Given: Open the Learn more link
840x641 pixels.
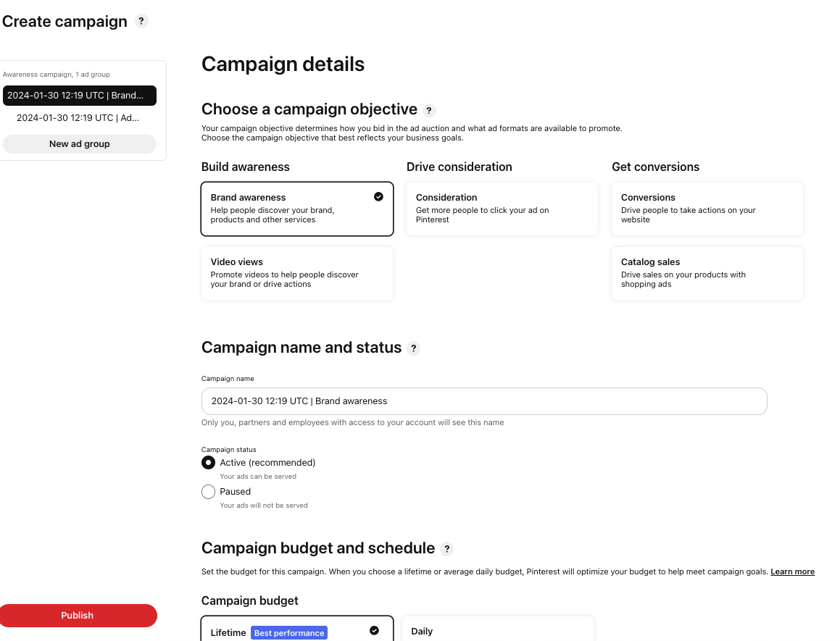Looking at the screenshot, I should (x=792, y=571).
